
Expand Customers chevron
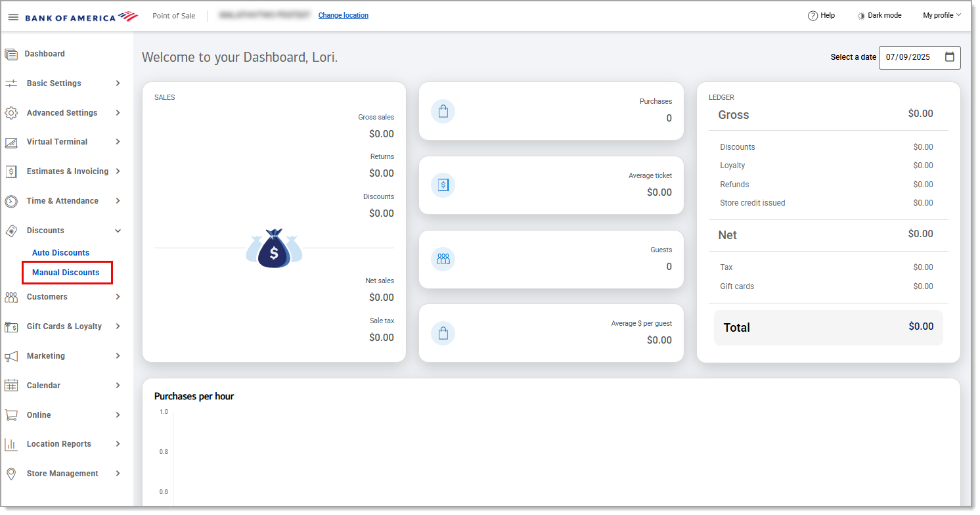pyautogui.click(x=118, y=297)
